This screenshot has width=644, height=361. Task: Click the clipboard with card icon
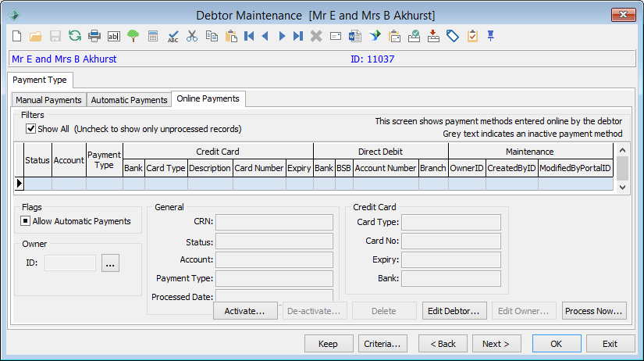point(394,36)
